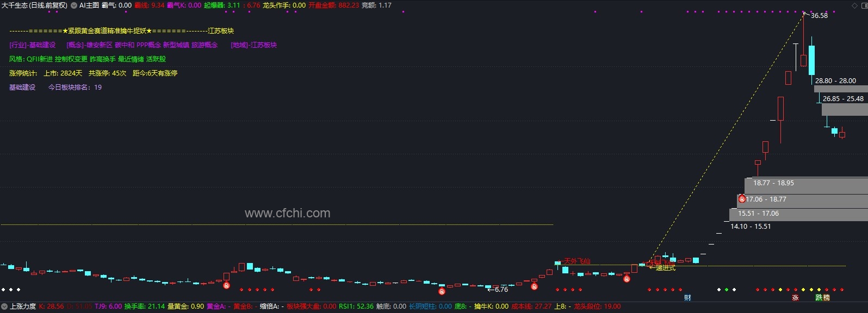Click the green 跌 event marker
Viewport: 868px width, 313px height.
click(x=819, y=298)
